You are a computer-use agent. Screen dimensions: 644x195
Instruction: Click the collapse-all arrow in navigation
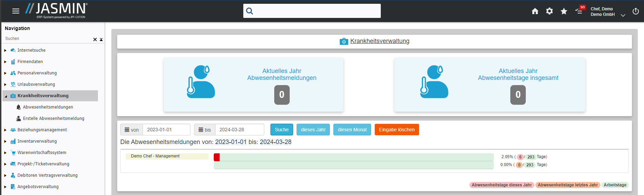click(x=101, y=40)
